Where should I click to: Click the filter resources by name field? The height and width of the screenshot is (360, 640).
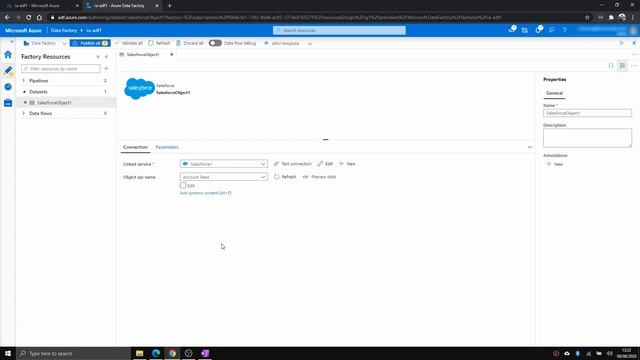tap(61, 69)
